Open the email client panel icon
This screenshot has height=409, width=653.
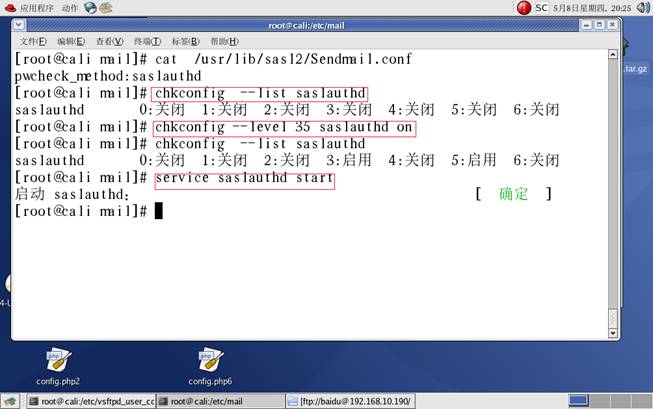[106, 8]
